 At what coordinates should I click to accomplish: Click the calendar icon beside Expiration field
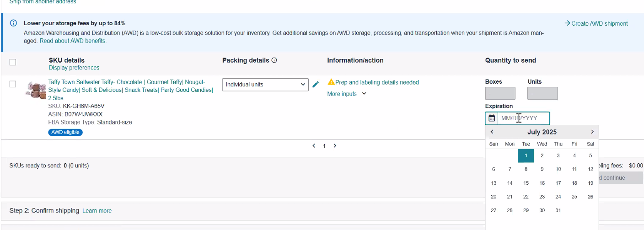pyautogui.click(x=492, y=118)
